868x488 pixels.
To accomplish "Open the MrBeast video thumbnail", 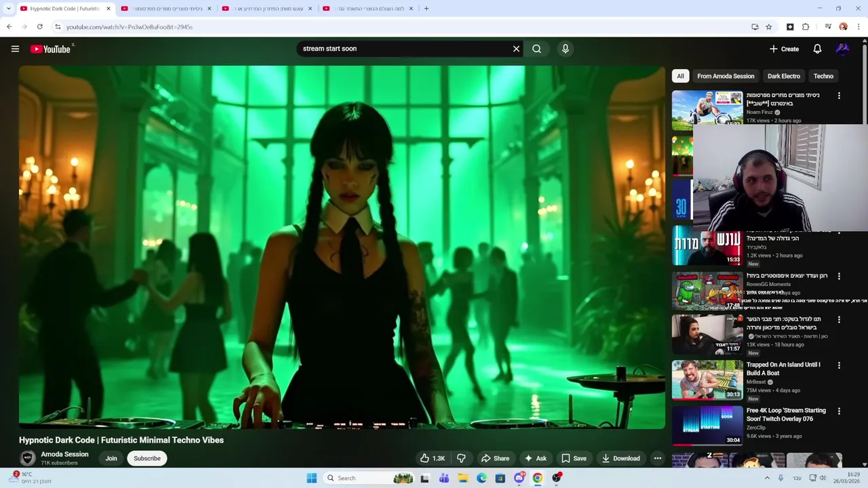I will pos(707,380).
